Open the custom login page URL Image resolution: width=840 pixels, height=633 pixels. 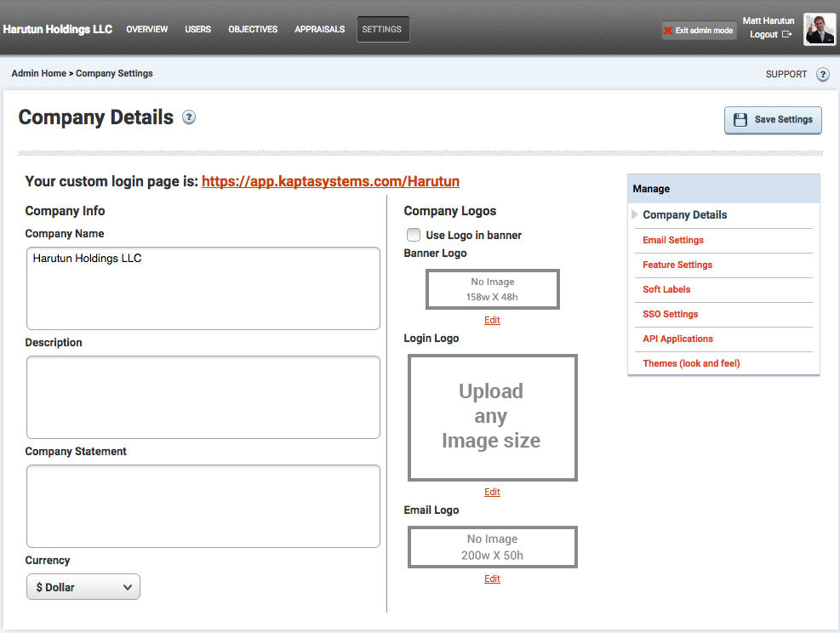tap(330, 181)
